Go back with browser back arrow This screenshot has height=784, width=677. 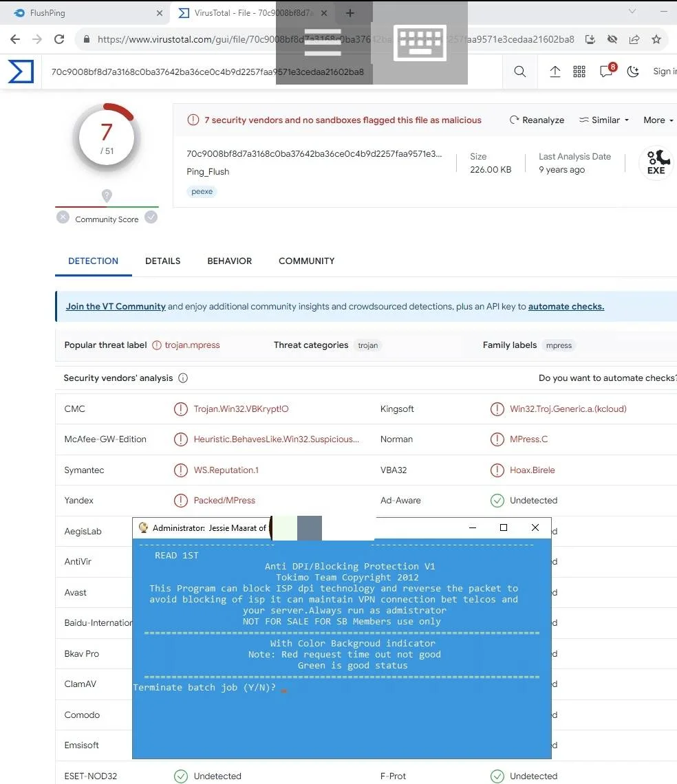[15, 39]
